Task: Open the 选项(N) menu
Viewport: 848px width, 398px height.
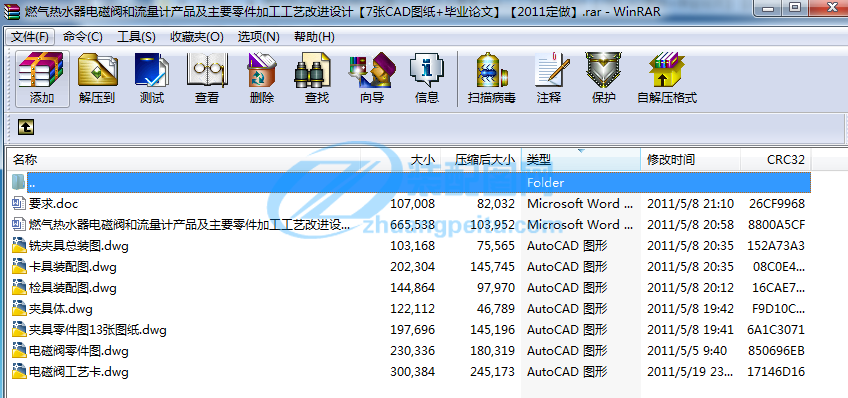Action: click(x=259, y=37)
